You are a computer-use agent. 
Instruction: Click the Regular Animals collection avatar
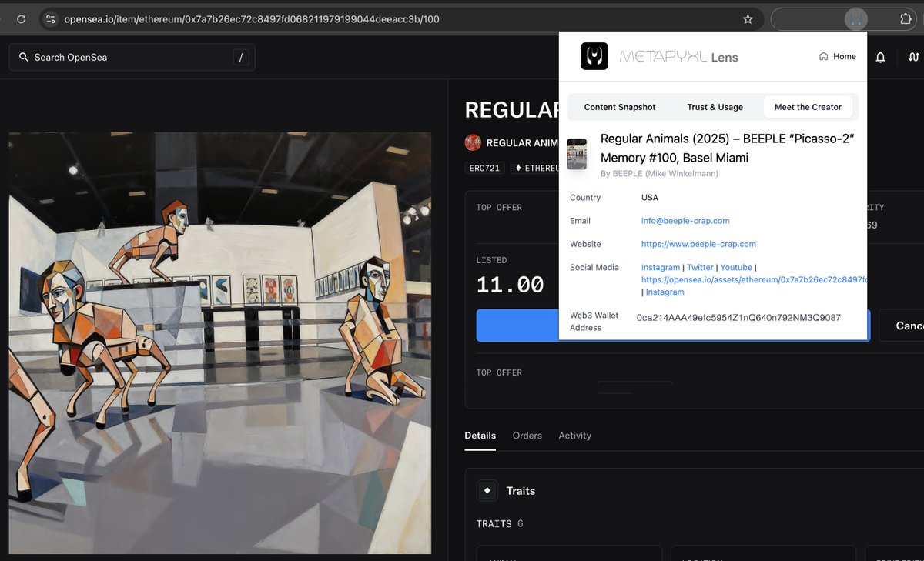(473, 142)
